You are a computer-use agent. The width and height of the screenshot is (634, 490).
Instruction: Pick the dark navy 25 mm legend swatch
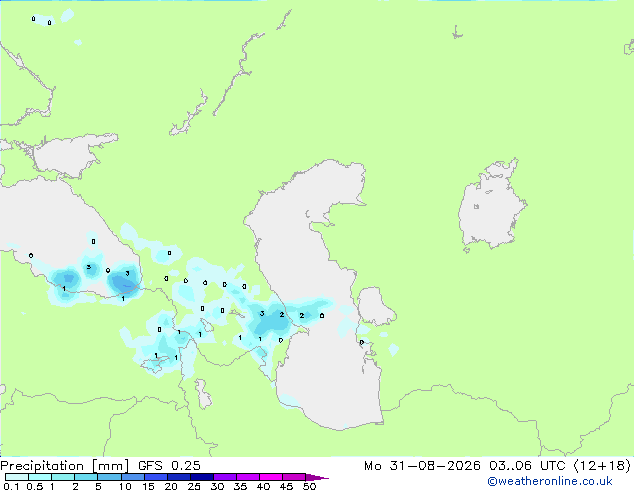[202, 477]
